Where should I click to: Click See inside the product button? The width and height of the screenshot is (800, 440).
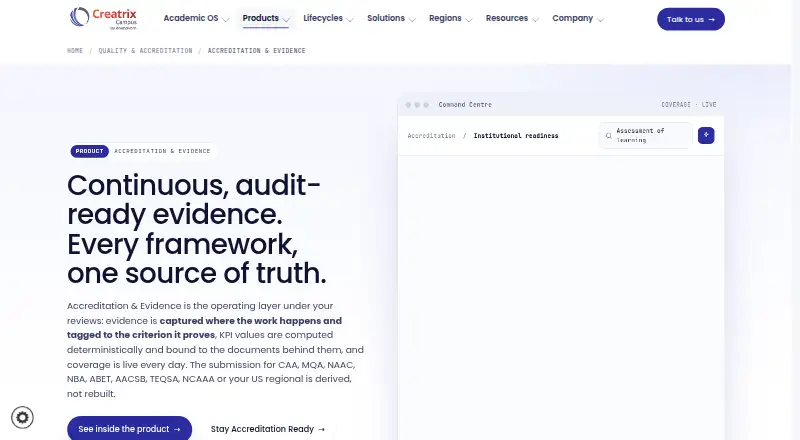click(x=130, y=428)
